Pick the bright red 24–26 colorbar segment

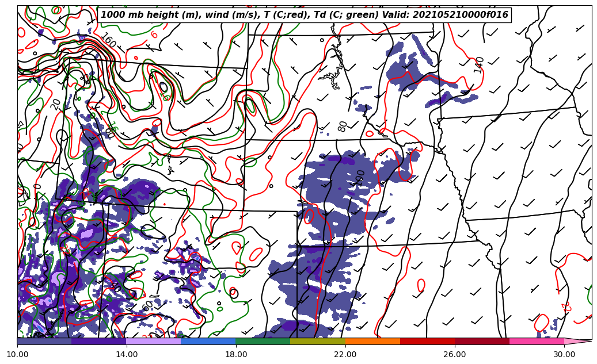[x=427, y=341]
